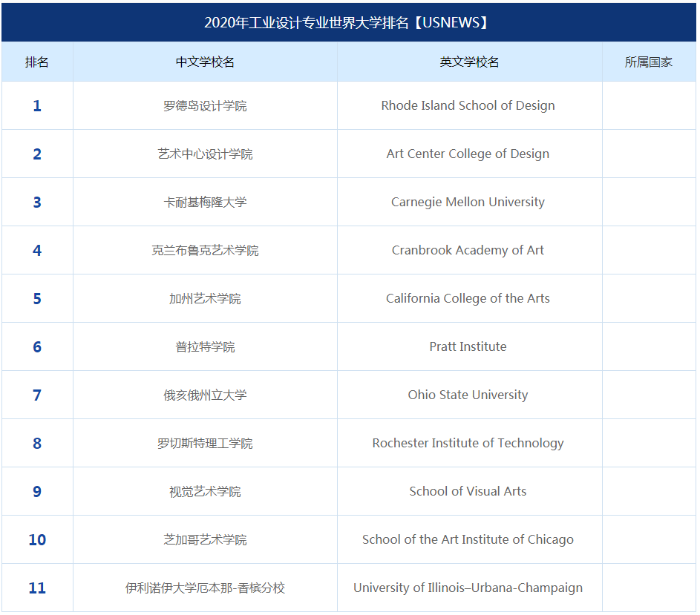Click rank number 8

click(x=37, y=443)
